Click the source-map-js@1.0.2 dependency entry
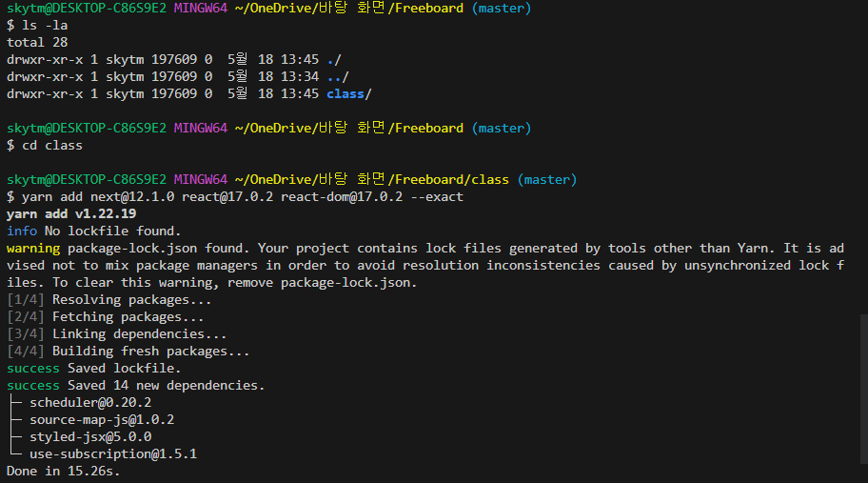 tap(102, 420)
